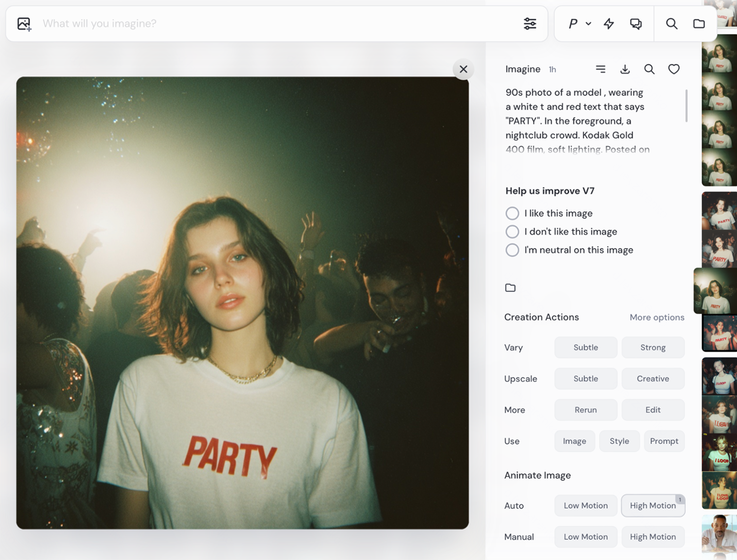Click the 'Help us improve V7' heading
The image size is (737, 560).
click(550, 191)
